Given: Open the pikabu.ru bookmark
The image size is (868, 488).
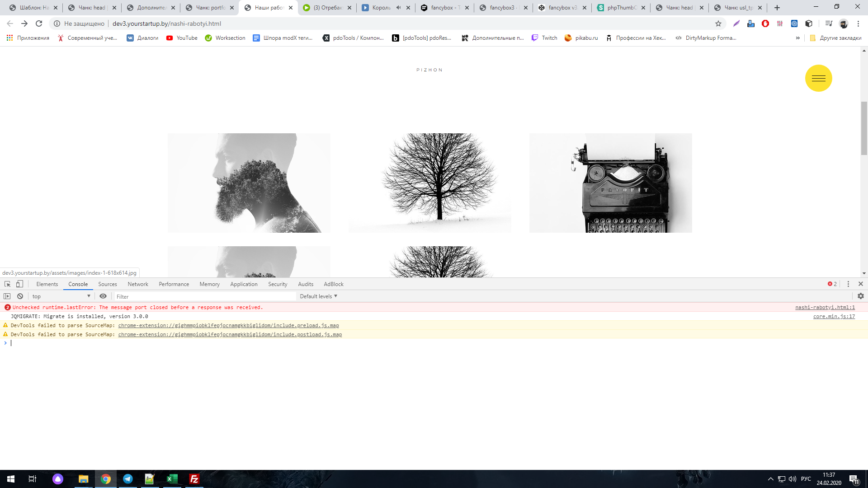Looking at the screenshot, I should [581, 38].
